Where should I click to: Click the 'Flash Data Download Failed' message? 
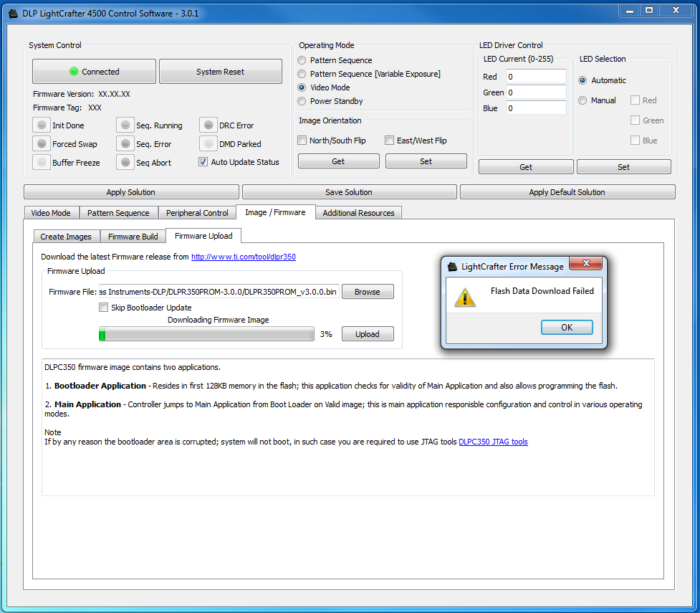542,291
